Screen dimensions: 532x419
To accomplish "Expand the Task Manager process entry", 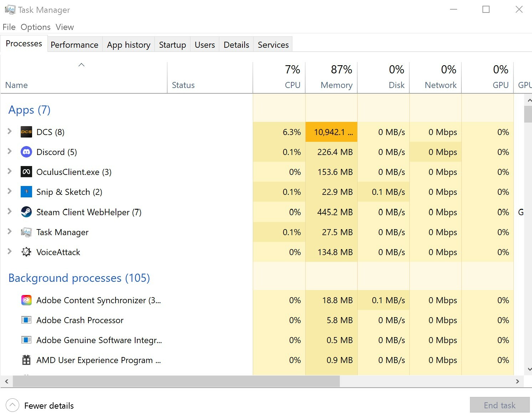I will coord(10,232).
